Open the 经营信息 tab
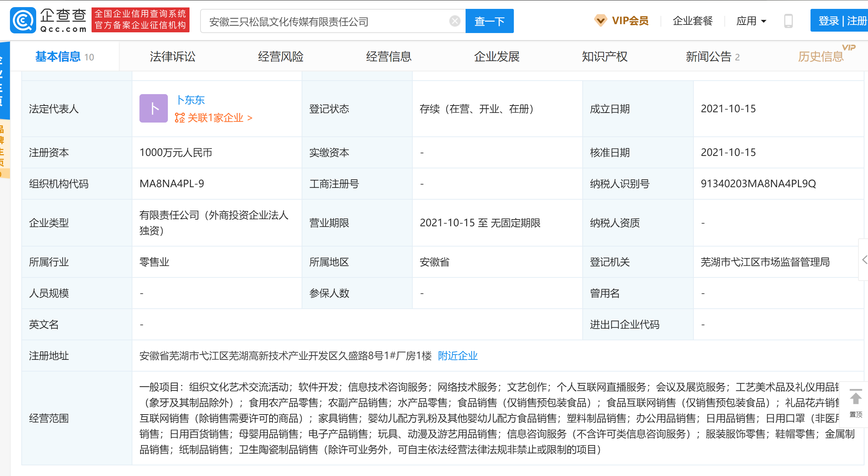The height and width of the screenshot is (476, 868). coord(389,56)
